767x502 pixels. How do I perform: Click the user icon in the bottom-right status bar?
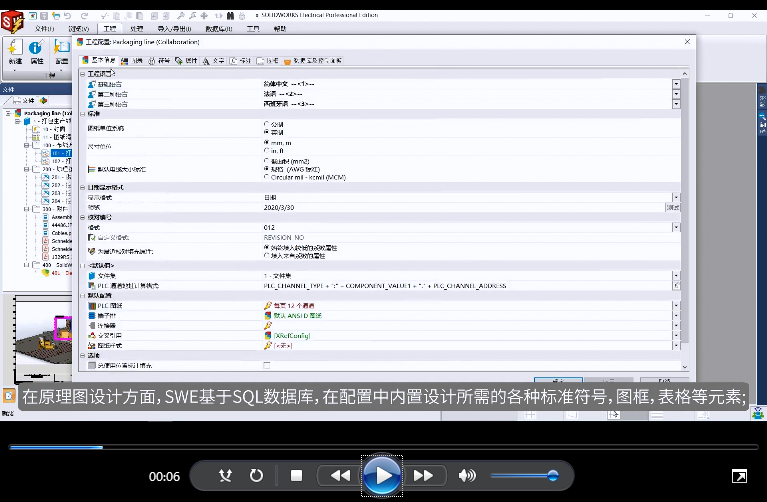[758, 413]
